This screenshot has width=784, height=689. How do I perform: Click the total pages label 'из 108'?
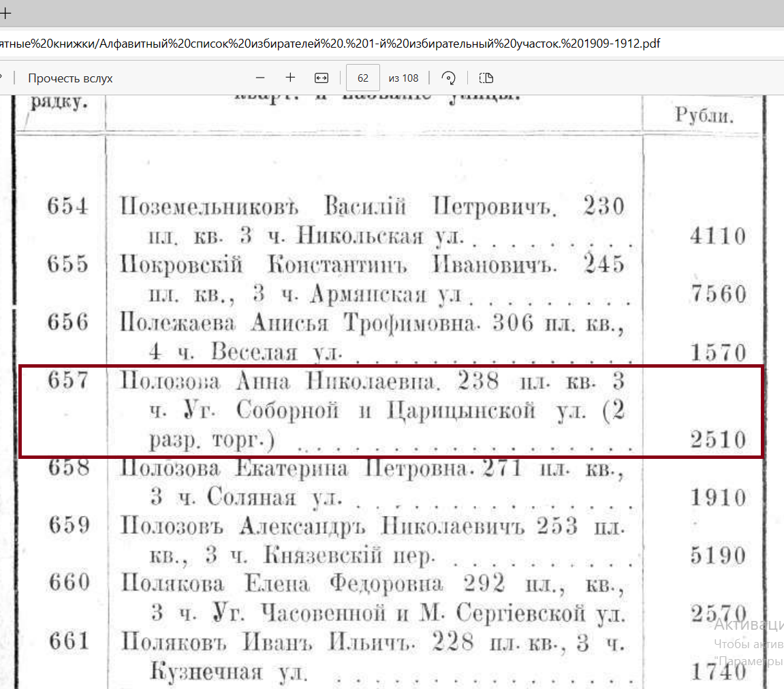coord(403,78)
